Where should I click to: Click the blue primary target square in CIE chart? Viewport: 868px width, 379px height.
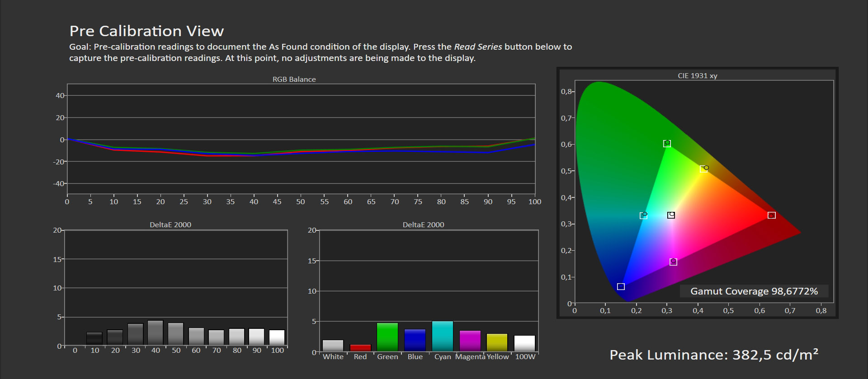point(621,286)
